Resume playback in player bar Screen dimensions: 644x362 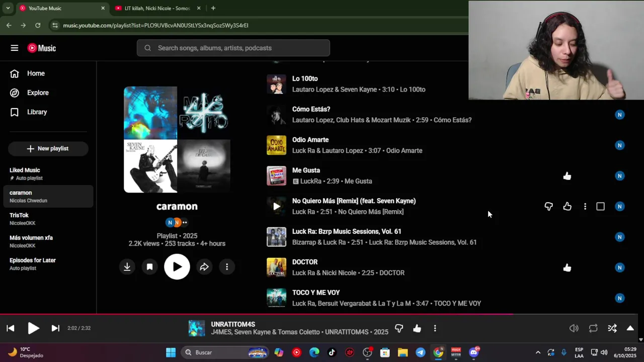33,328
